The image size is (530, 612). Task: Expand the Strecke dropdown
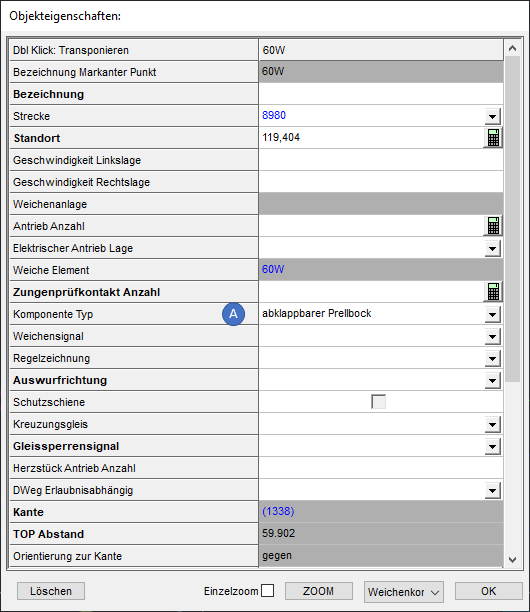tap(493, 116)
